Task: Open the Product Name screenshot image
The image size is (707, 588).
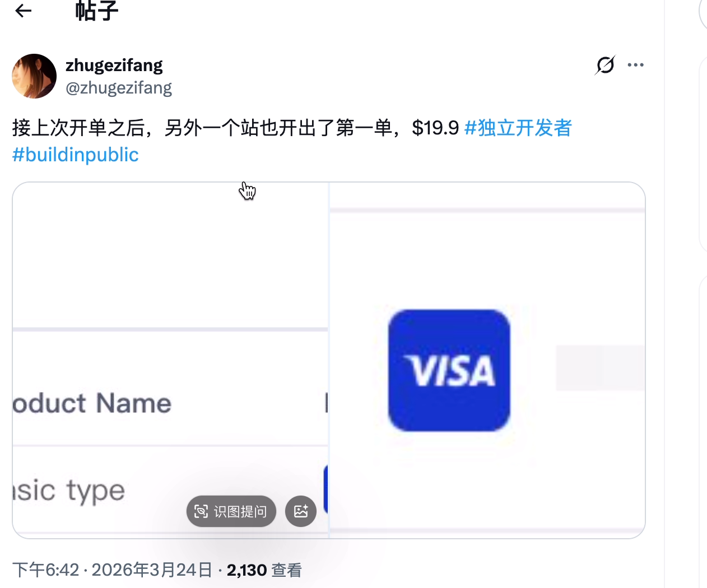Action: (170, 360)
